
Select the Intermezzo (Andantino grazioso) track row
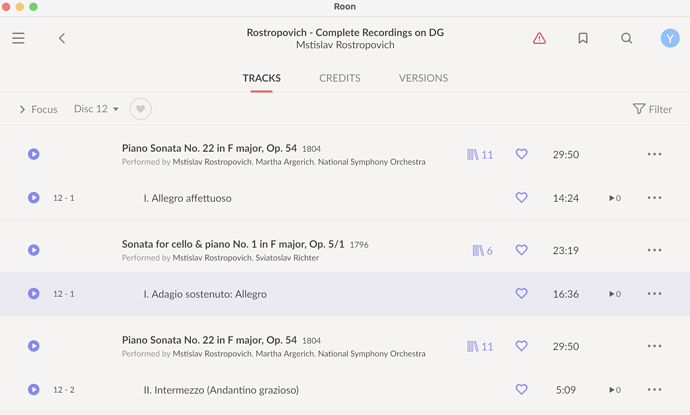coord(345,389)
